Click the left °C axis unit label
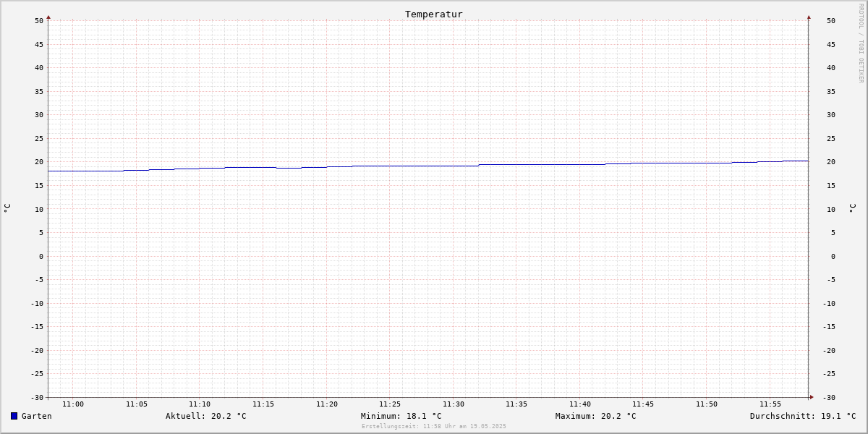 tap(7, 208)
